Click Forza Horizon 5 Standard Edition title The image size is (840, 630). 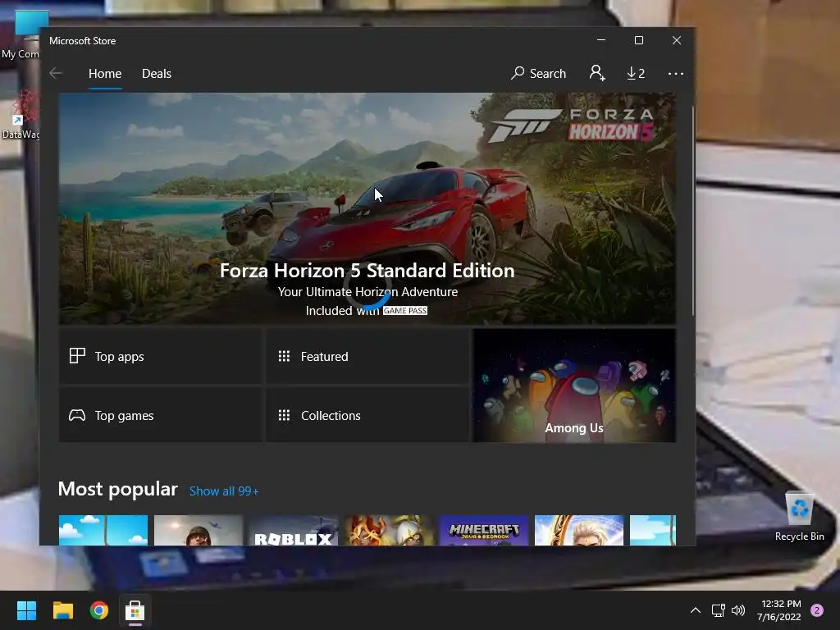pos(367,271)
